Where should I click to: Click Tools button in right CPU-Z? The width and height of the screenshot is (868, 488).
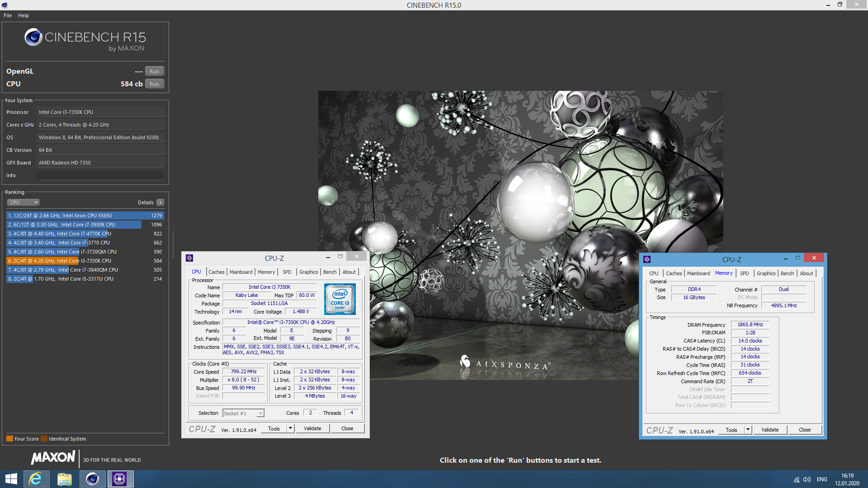click(731, 430)
